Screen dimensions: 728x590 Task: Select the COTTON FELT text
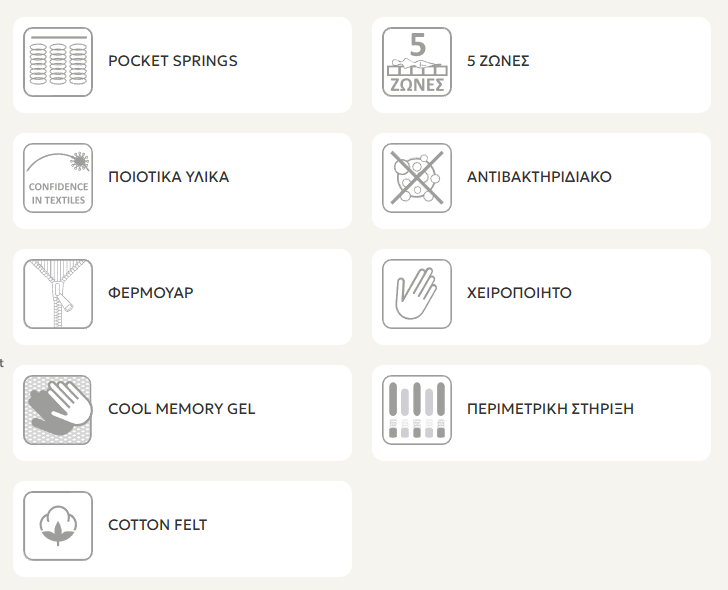click(x=158, y=525)
